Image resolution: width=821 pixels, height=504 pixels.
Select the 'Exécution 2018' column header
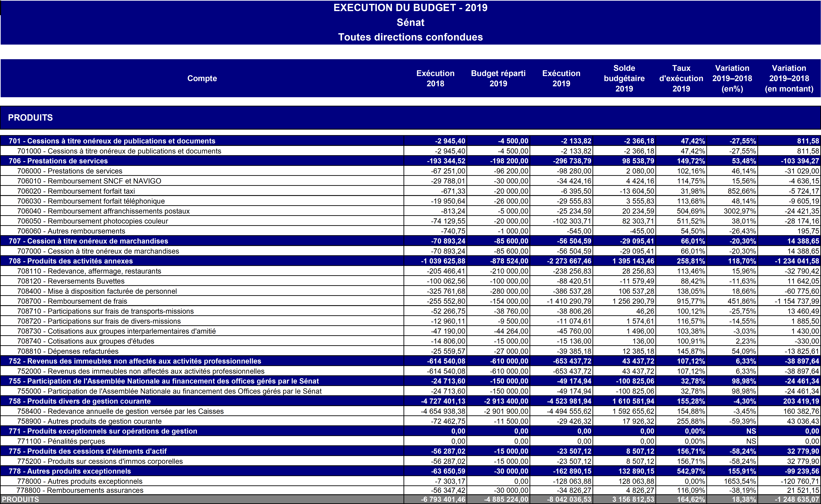pos(435,78)
